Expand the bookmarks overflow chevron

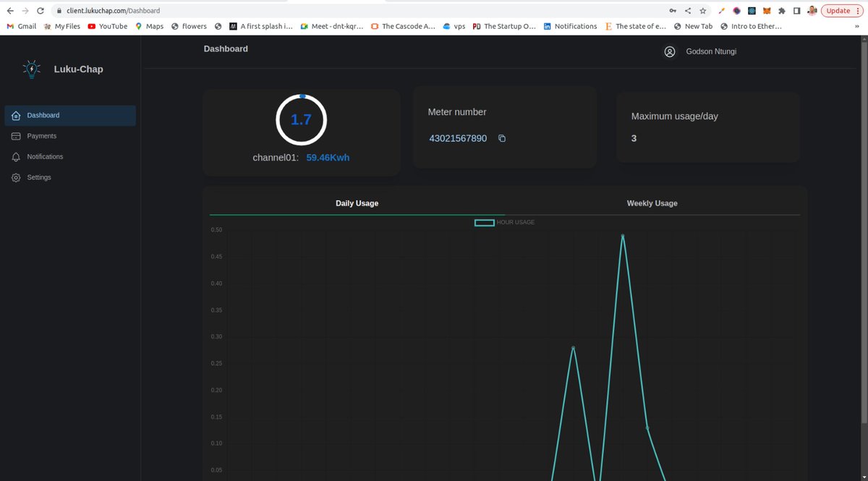coord(859,26)
